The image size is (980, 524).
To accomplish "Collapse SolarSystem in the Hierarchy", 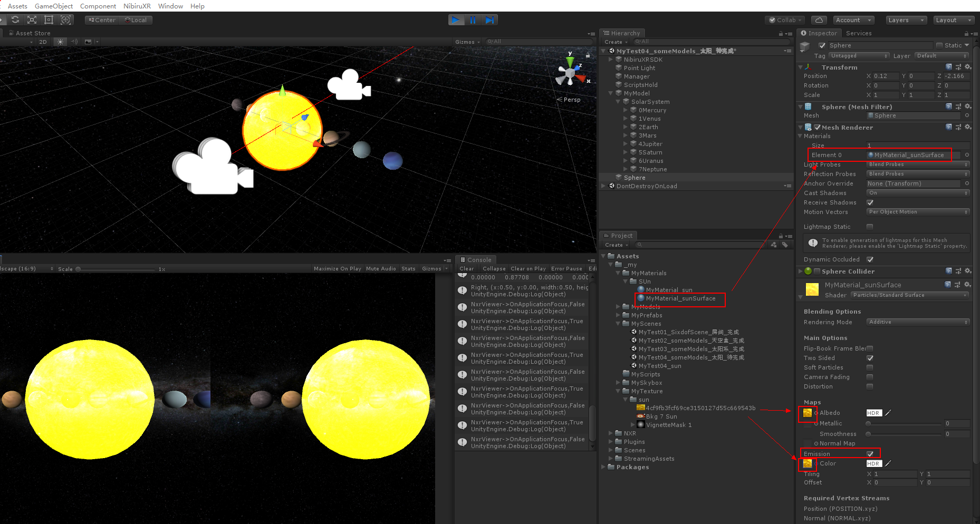I will tap(618, 101).
